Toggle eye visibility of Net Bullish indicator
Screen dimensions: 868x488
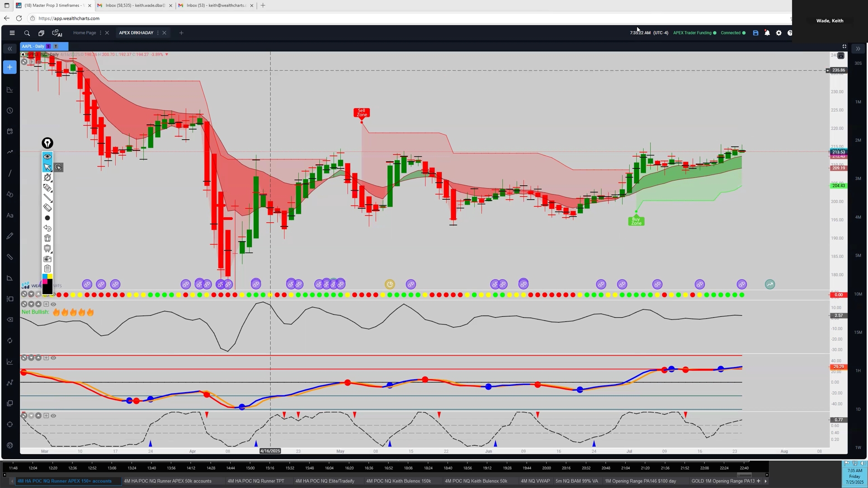pyautogui.click(x=53, y=304)
